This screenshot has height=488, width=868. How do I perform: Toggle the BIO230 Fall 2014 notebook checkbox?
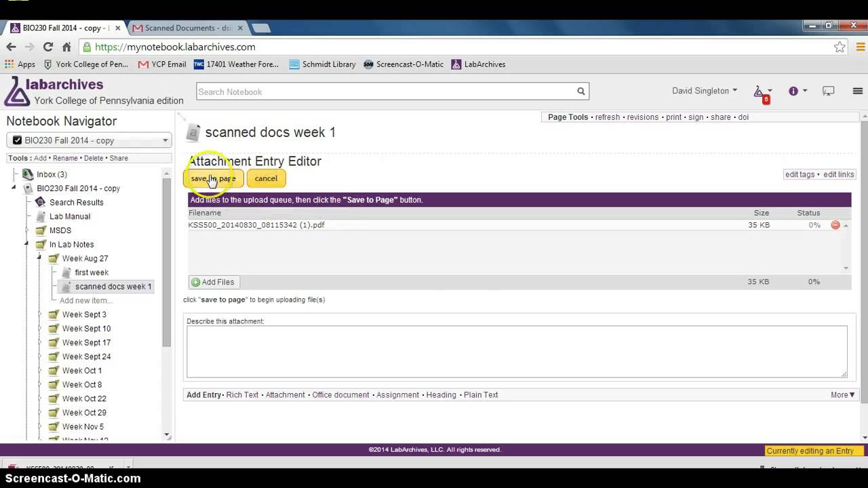(18, 140)
